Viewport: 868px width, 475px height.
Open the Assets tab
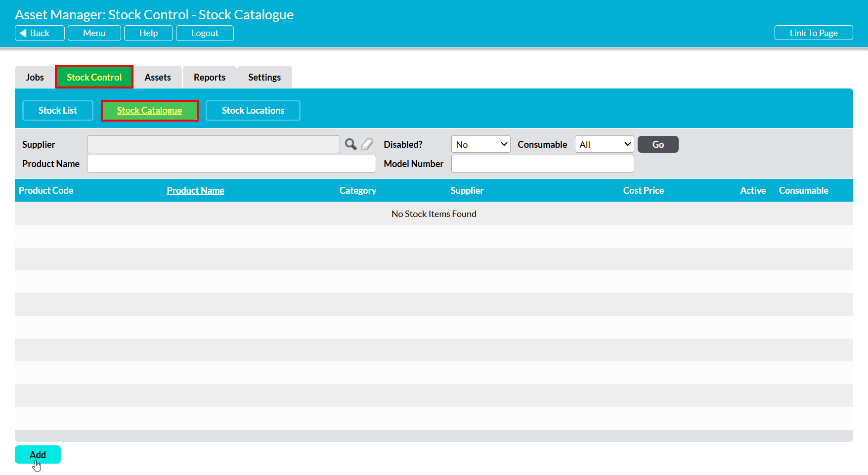point(158,77)
